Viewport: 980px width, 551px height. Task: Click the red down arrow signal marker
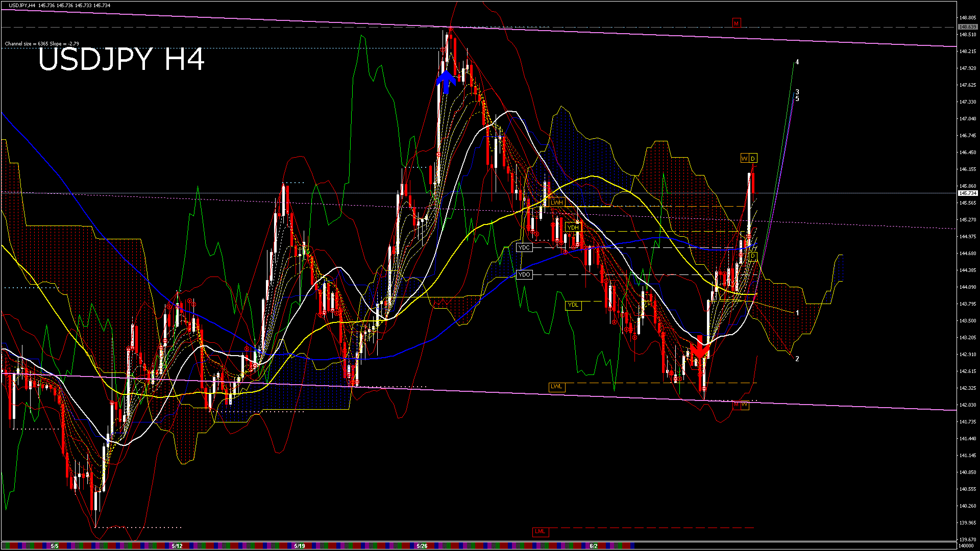tap(700, 347)
